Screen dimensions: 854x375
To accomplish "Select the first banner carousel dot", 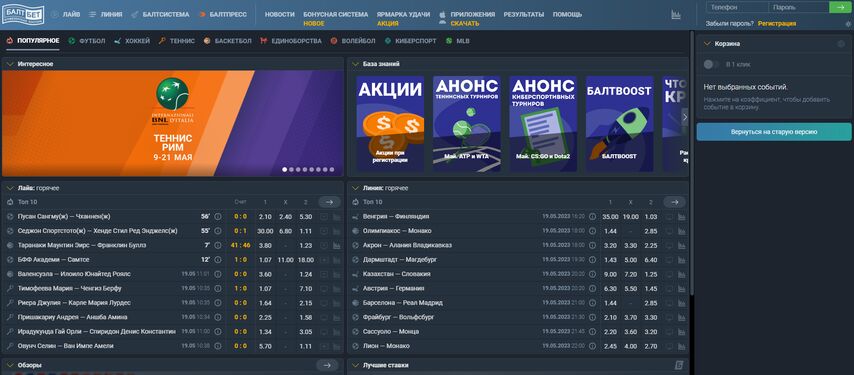I will [x=284, y=169].
